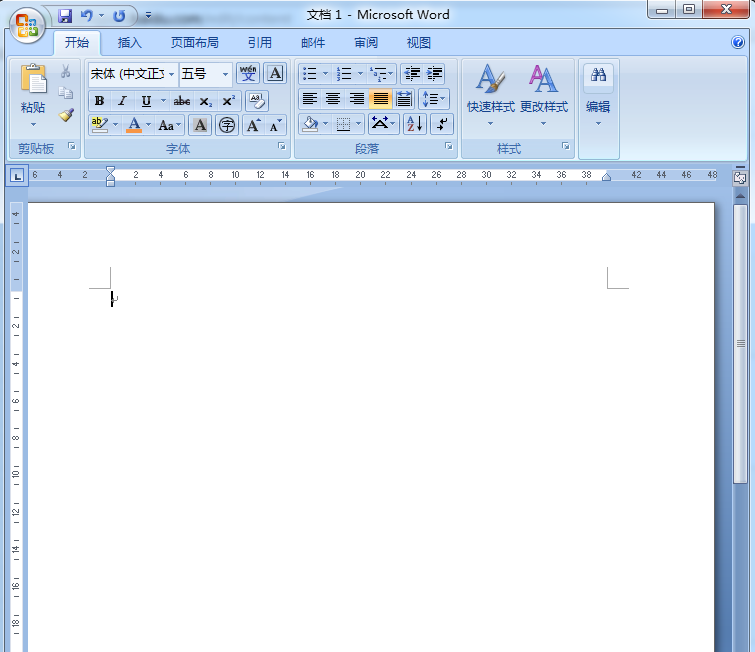Launch the Font (字体) dialog

click(282, 146)
